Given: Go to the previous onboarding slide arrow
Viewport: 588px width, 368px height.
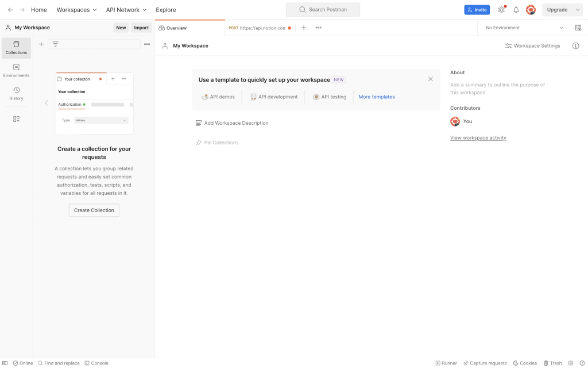Looking at the screenshot, I should [47, 103].
